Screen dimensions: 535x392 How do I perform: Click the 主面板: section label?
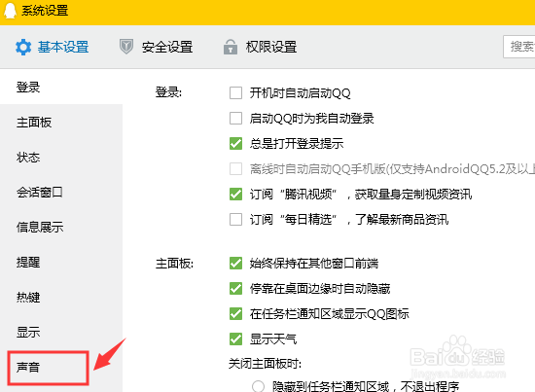pos(174,264)
